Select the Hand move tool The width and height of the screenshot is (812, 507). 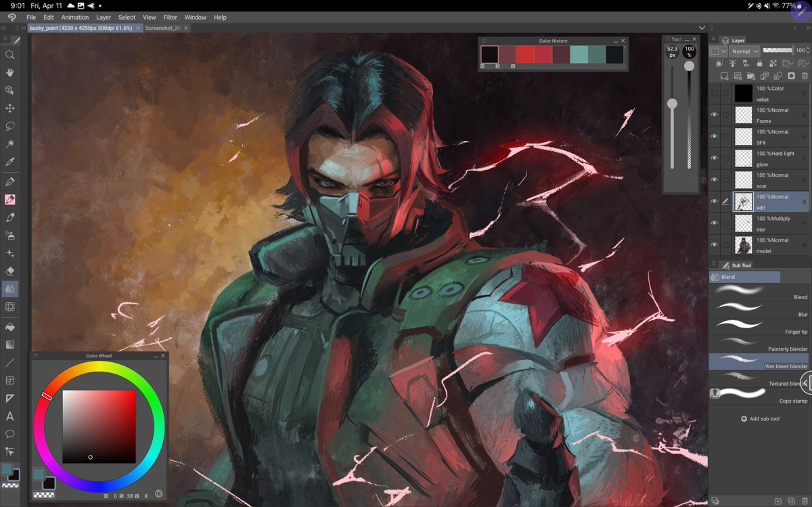(x=10, y=72)
